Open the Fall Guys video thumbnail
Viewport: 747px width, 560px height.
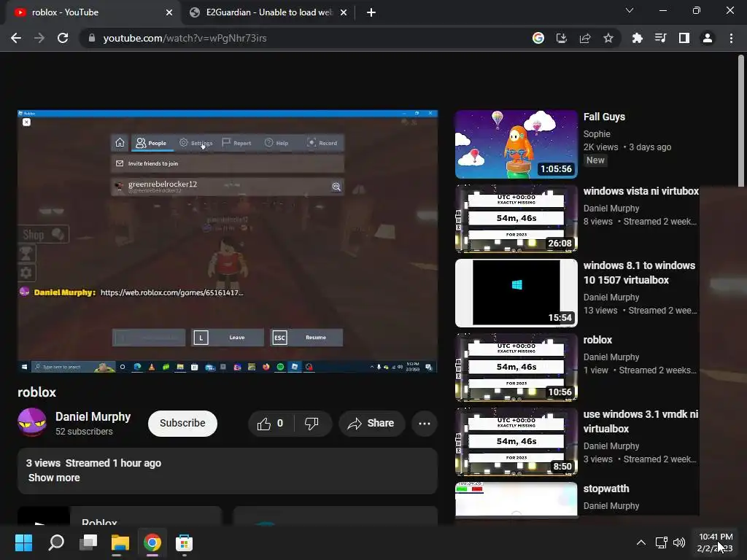coord(516,144)
